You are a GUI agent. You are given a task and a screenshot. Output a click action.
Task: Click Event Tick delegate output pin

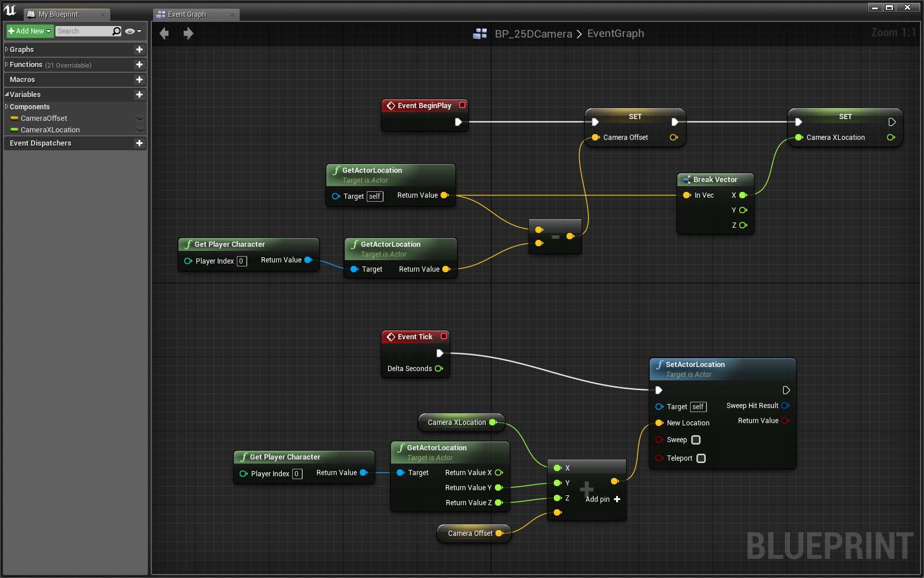pyautogui.click(x=444, y=336)
